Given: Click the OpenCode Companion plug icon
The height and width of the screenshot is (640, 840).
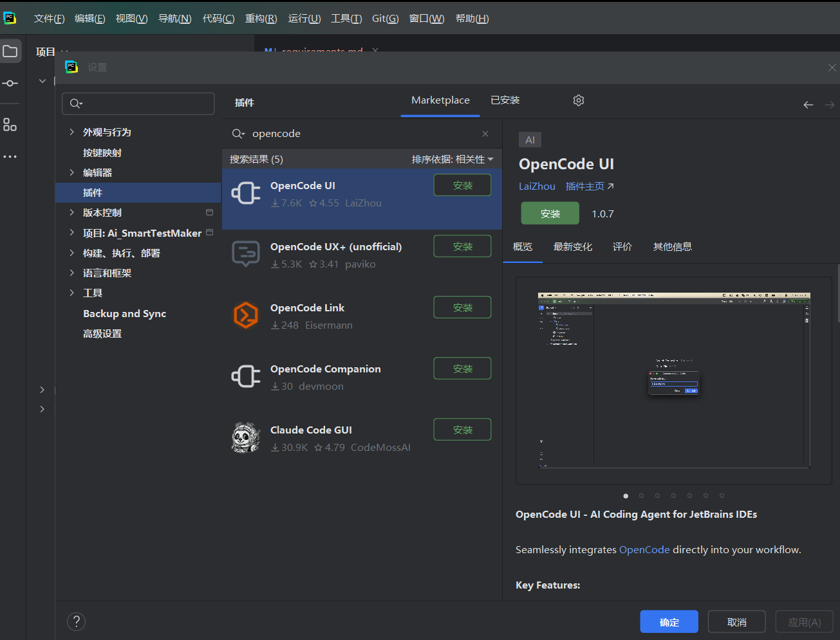Looking at the screenshot, I should (x=246, y=376).
